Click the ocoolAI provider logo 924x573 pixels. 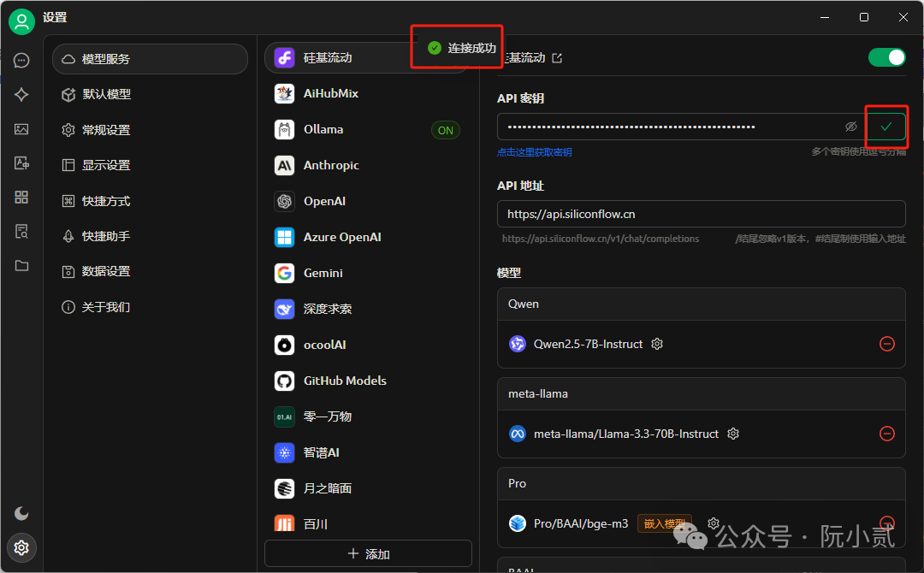click(x=285, y=346)
